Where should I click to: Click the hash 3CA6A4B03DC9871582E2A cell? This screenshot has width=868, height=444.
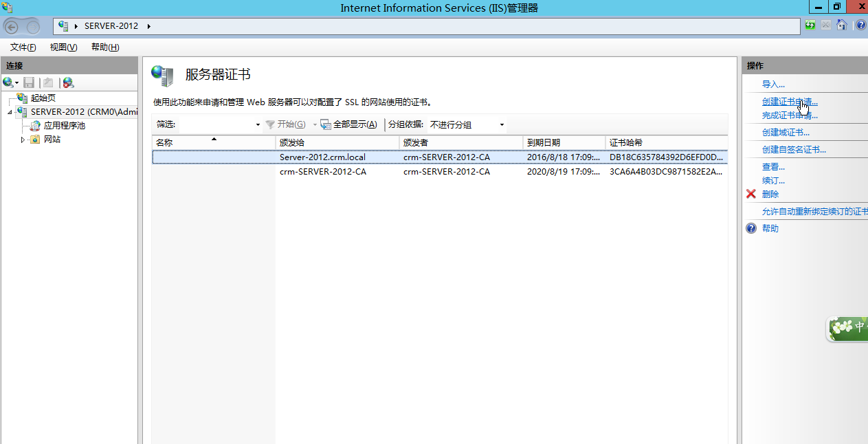(666, 172)
